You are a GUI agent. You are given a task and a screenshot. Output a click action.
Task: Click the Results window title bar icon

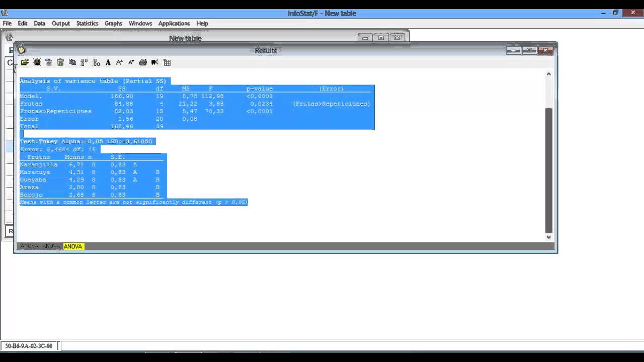[x=21, y=49]
